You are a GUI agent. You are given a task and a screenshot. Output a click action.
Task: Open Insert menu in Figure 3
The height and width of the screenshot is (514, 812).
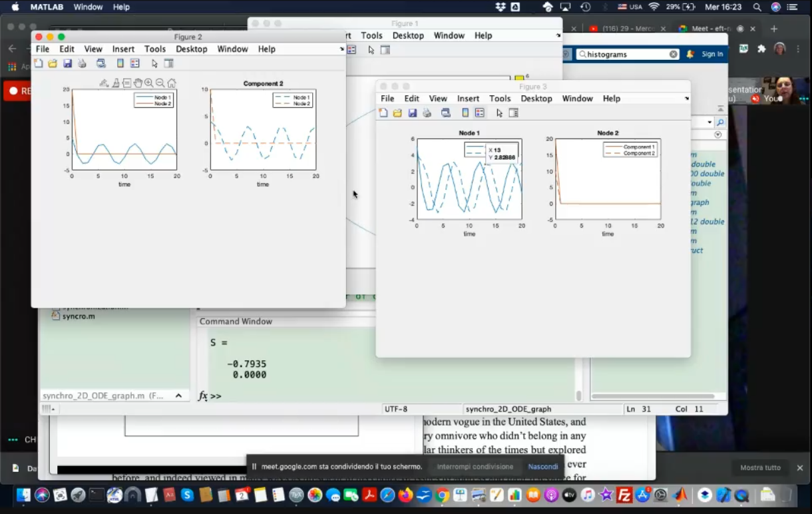468,99
